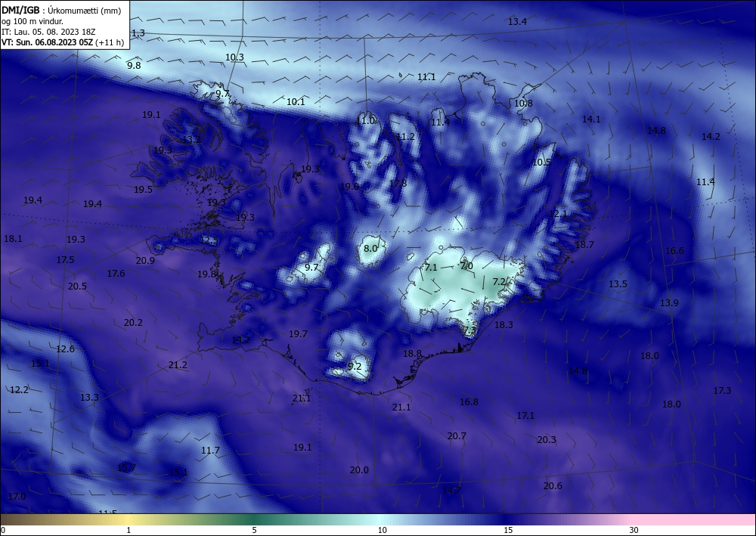This screenshot has height=536, width=756.
Task: Click the '14.1' value label
Action: point(591,119)
